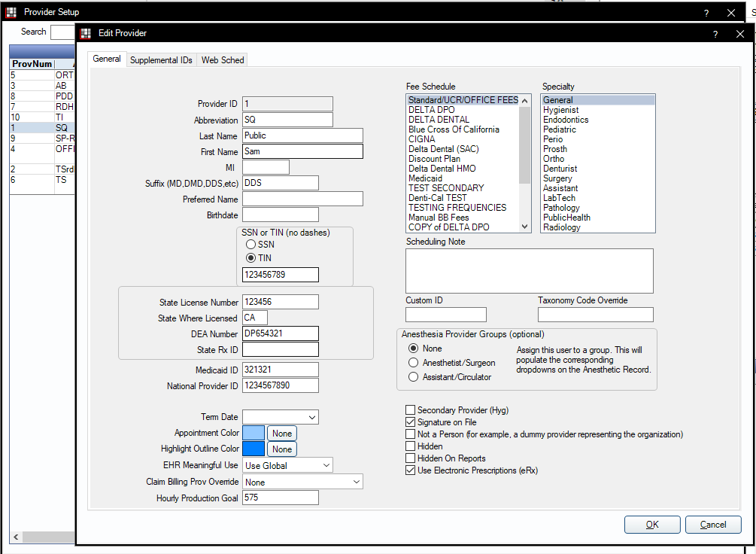This screenshot has width=756, height=554.
Task: Open the Term Date dropdown
Action: [x=311, y=417]
